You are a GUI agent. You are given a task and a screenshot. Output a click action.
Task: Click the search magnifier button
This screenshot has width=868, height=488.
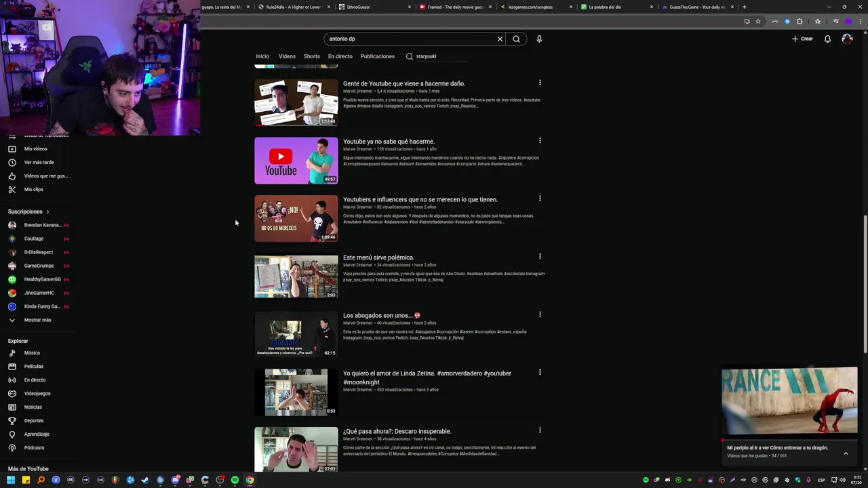pyautogui.click(x=516, y=39)
